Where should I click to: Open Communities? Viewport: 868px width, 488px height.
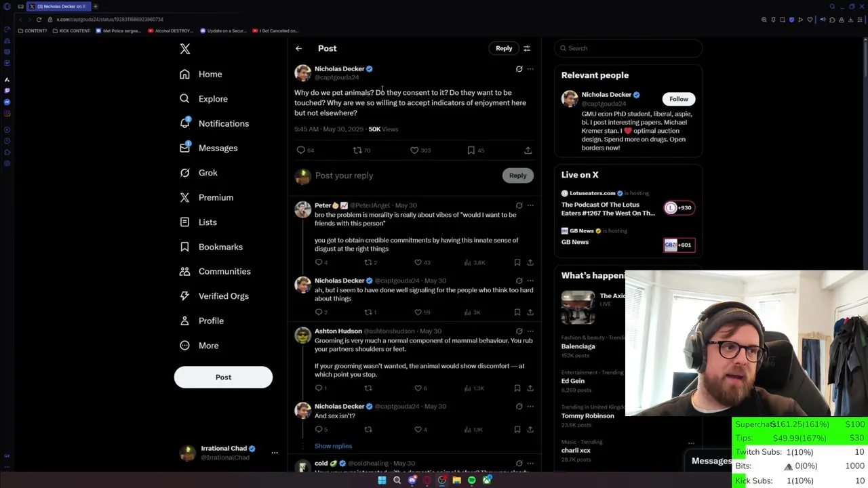tap(215, 271)
